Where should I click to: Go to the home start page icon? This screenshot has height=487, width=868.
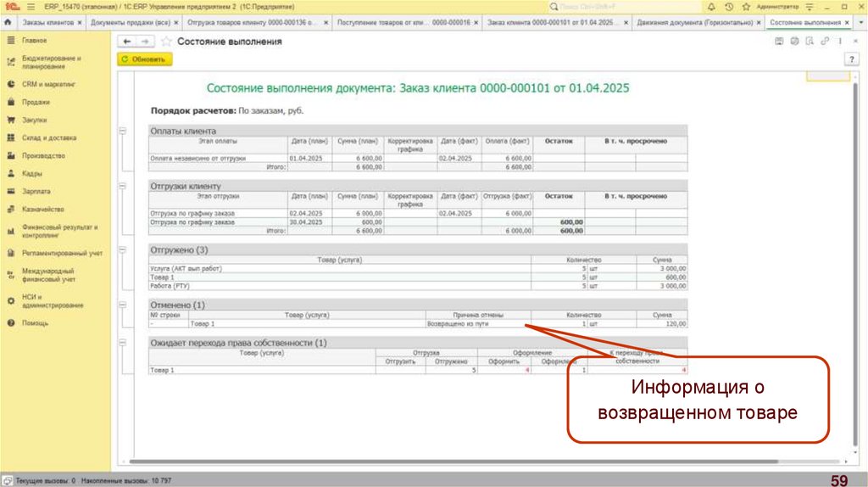(x=8, y=22)
